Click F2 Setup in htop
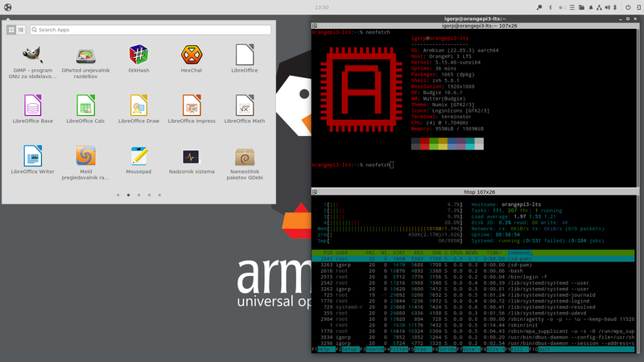644x362 pixels. pyautogui.click(x=346, y=352)
